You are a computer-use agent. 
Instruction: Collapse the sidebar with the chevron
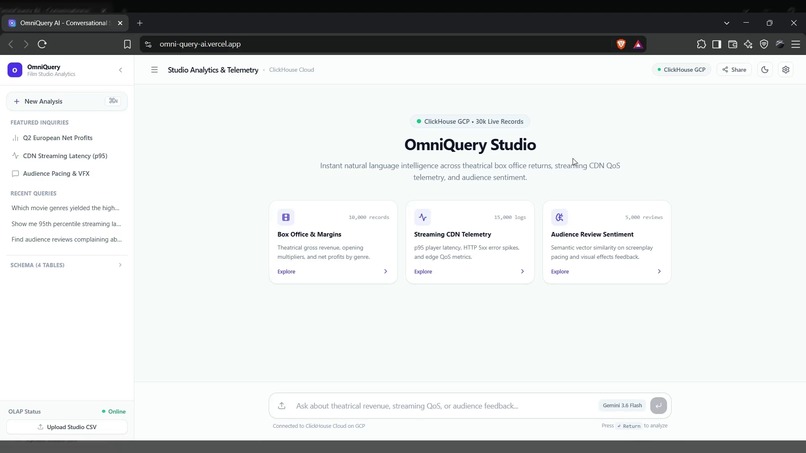[x=120, y=70]
